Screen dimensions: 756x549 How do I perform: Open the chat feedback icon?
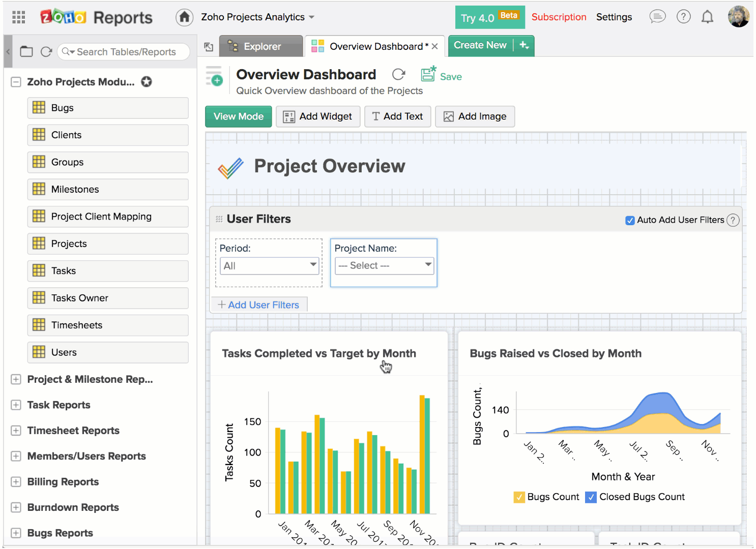coord(657,17)
